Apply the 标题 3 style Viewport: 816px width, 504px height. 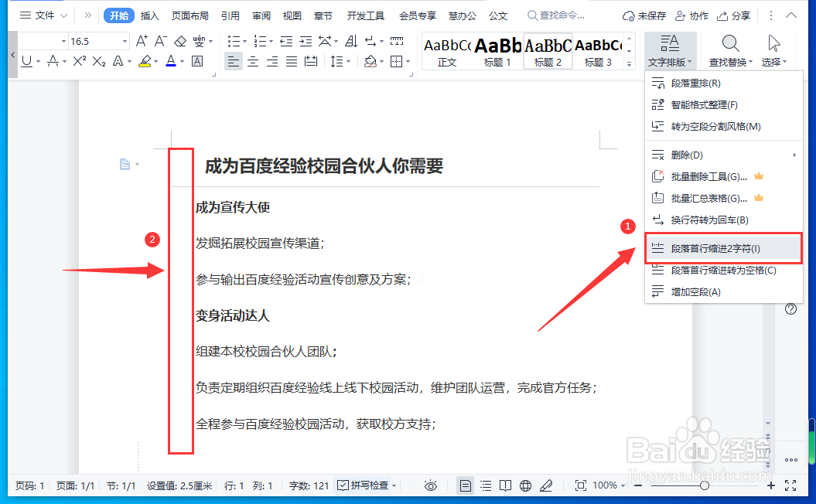click(x=598, y=52)
